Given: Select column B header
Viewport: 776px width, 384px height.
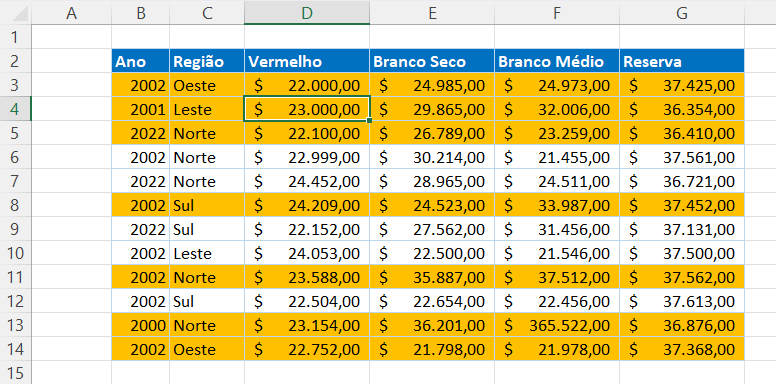Looking at the screenshot, I should pyautogui.click(x=141, y=12).
